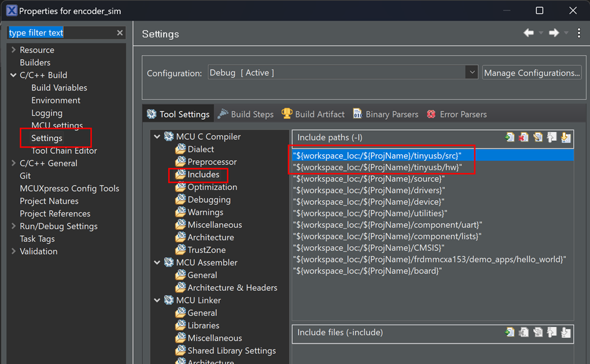Select the tinyusb/hw include path entry
Viewport: 590px width, 364px height.
click(378, 167)
